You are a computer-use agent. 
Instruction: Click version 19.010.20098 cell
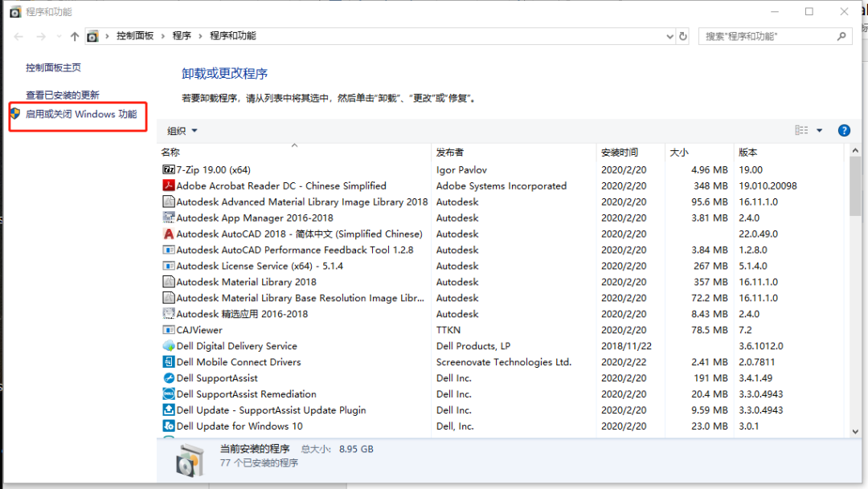[768, 185]
